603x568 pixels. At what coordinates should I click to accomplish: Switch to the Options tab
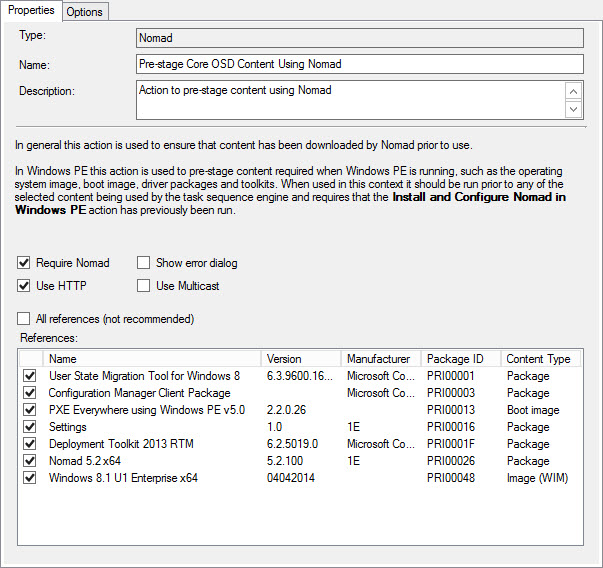tap(85, 11)
